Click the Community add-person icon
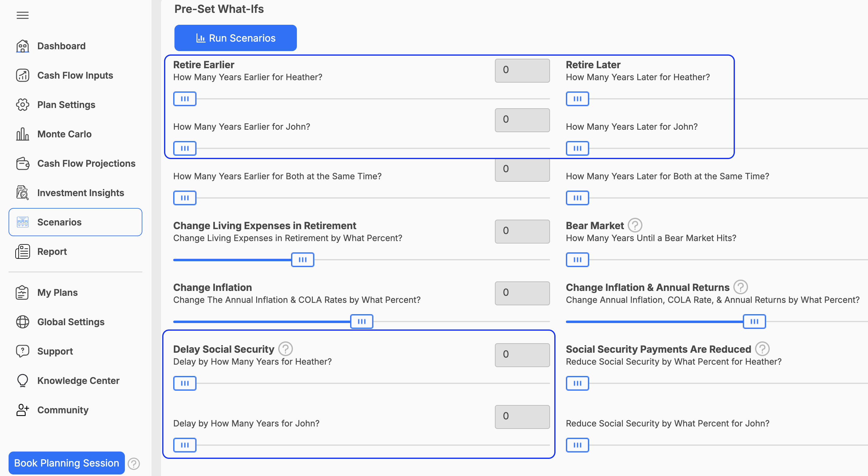 click(23, 410)
